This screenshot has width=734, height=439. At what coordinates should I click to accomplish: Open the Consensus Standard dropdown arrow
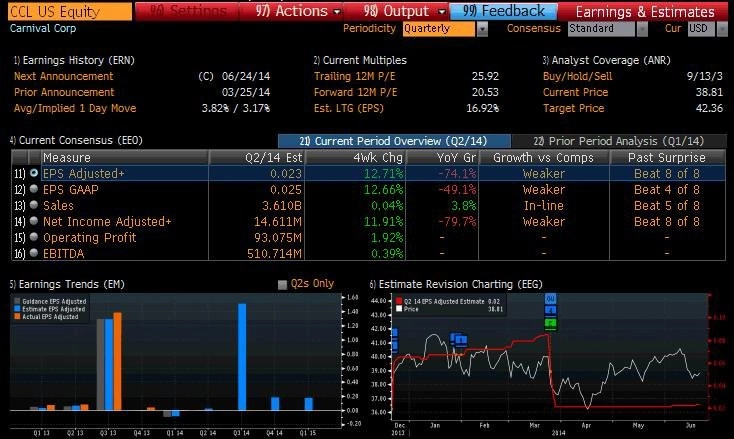click(x=642, y=29)
